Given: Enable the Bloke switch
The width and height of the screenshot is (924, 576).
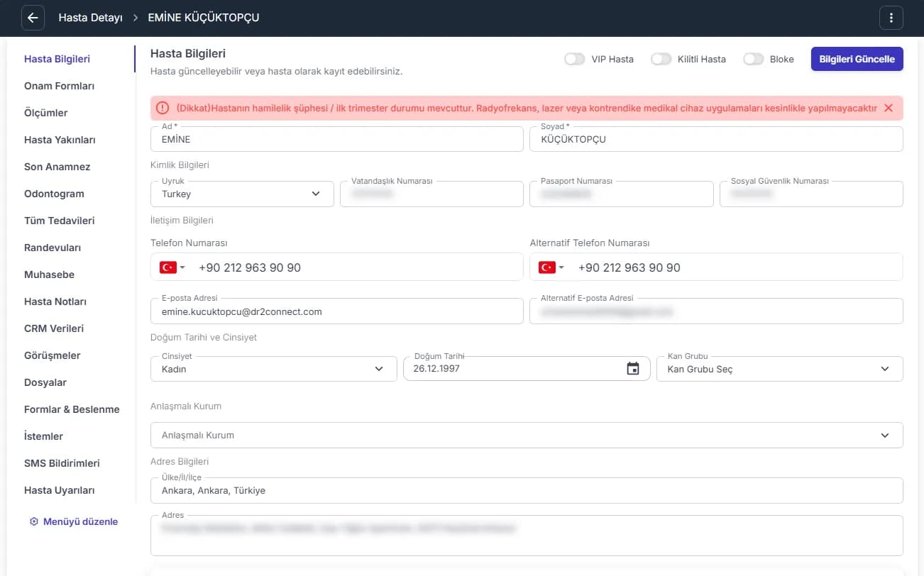Looking at the screenshot, I should (x=753, y=59).
